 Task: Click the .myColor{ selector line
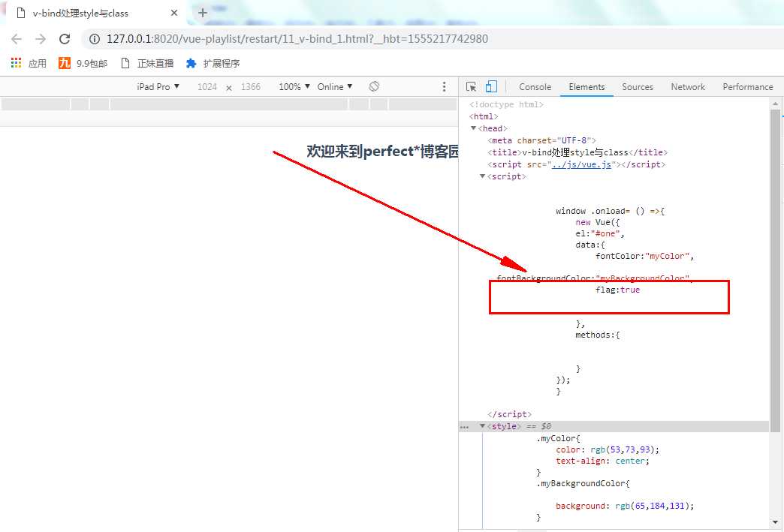click(x=558, y=438)
